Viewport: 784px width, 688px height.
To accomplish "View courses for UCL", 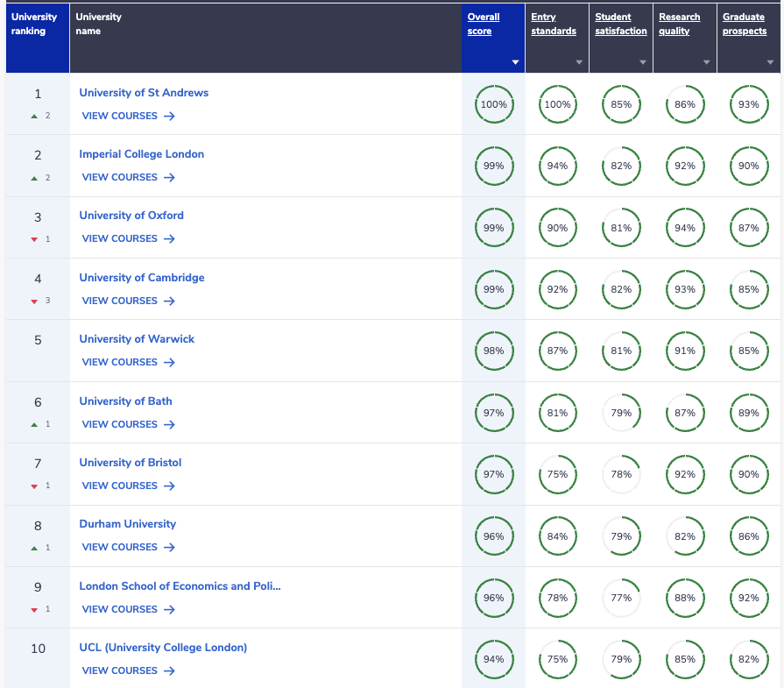I will coord(129,671).
